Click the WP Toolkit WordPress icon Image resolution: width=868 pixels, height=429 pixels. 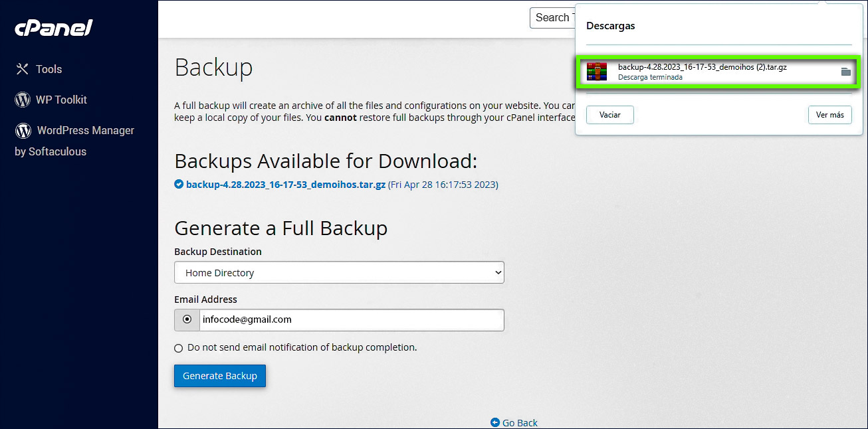23,100
